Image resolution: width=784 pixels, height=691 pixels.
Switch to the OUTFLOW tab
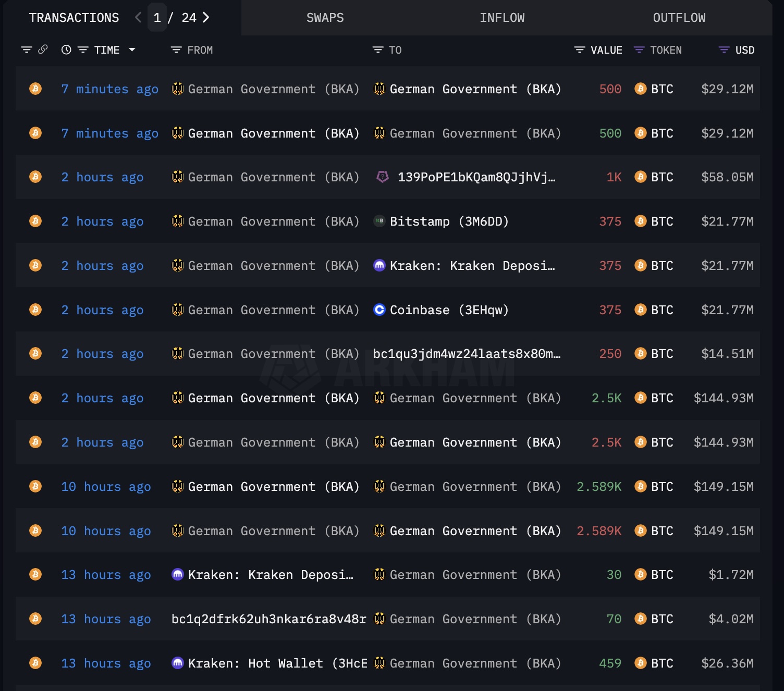pos(679,18)
